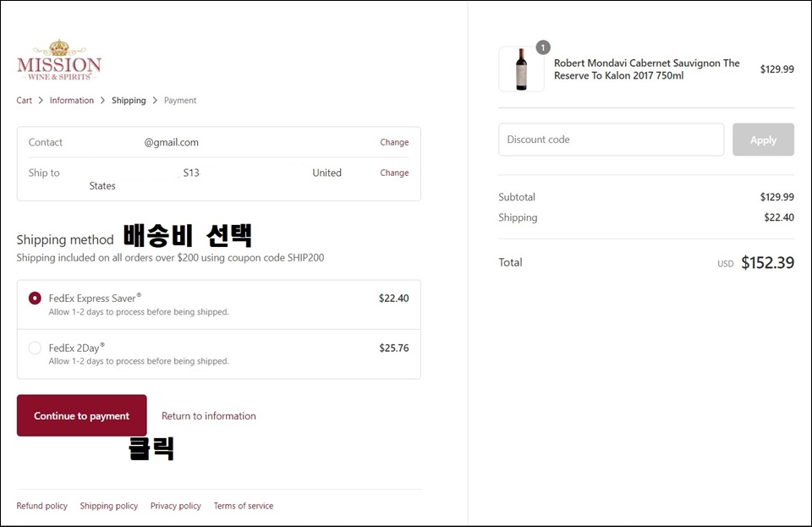The width and height of the screenshot is (812, 527).
Task: Open the Refund policy link
Action: pyautogui.click(x=42, y=506)
